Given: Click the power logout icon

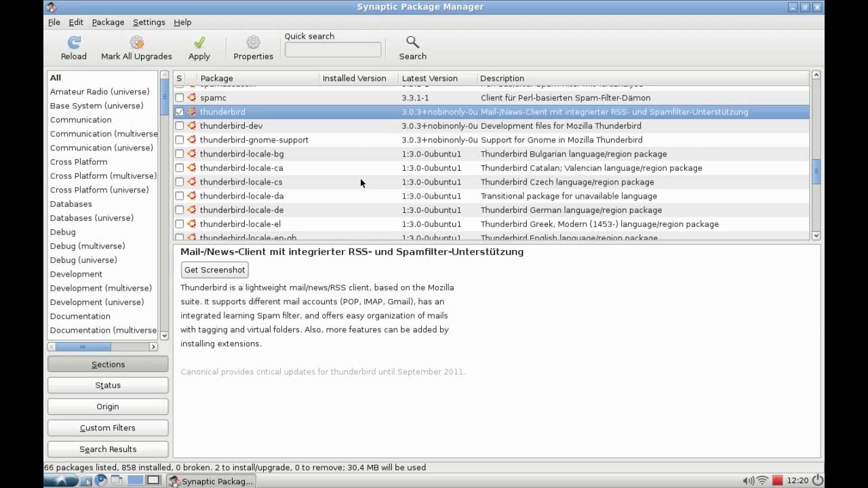Looking at the screenshot, I should point(817,481).
